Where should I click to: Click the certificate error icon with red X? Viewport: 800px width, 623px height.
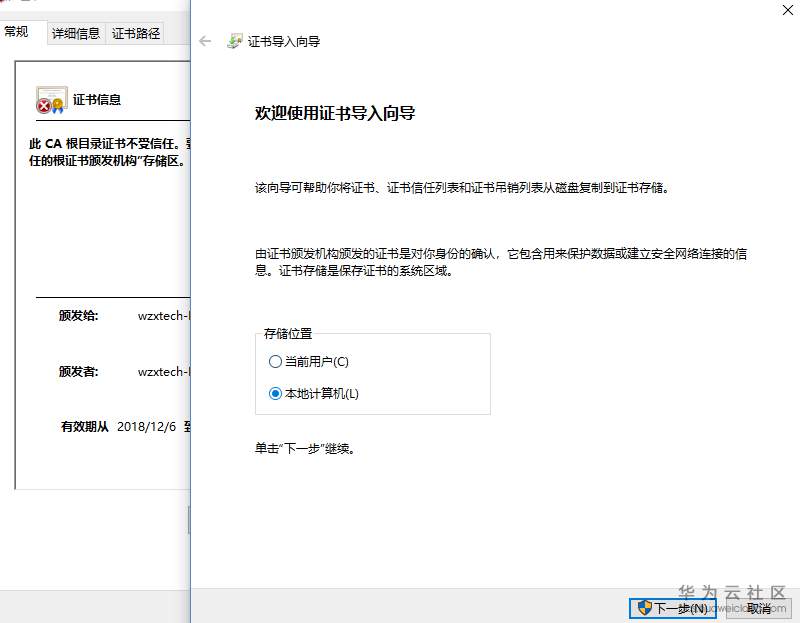click(51, 100)
